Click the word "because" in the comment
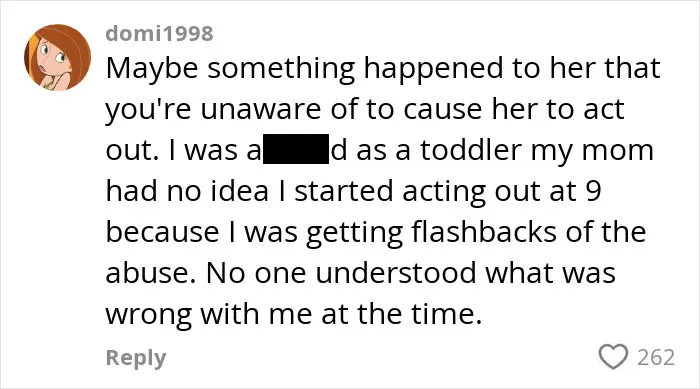The image size is (700, 389). pyautogui.click(x=162, y=232)
